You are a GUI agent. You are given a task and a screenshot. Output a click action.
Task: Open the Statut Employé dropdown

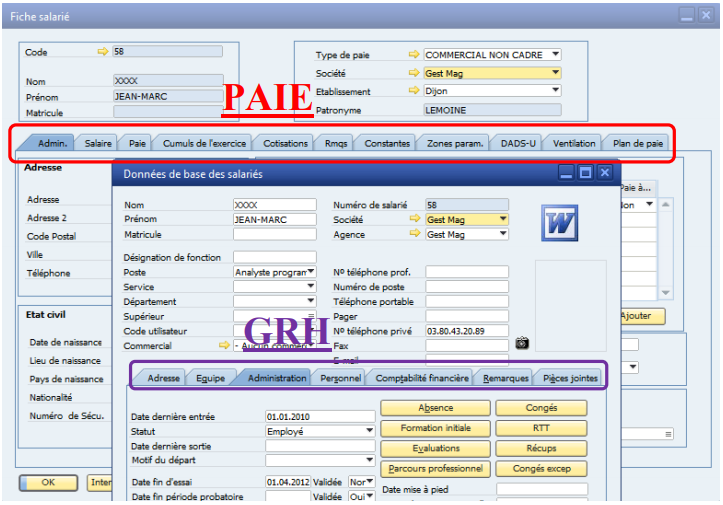tap(369, 431)
